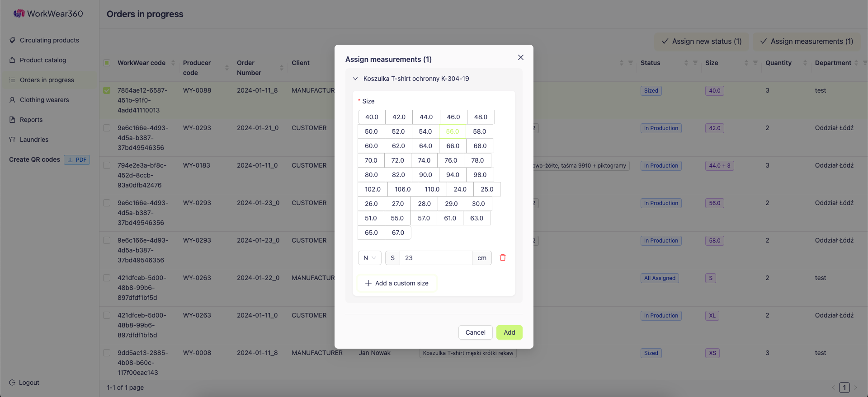The width and height of the screenshot is (868, 397).
Task: Click the custom size value input field
Action: (x=435, y=258)
